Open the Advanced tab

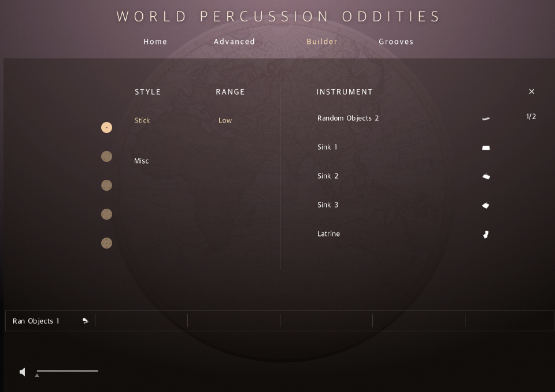pyautogui.click(x=234, y=42)
